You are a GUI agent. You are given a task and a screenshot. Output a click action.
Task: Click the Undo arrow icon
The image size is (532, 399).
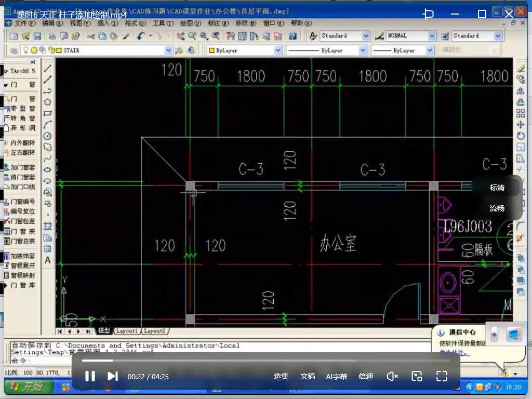tap(141, 36)
